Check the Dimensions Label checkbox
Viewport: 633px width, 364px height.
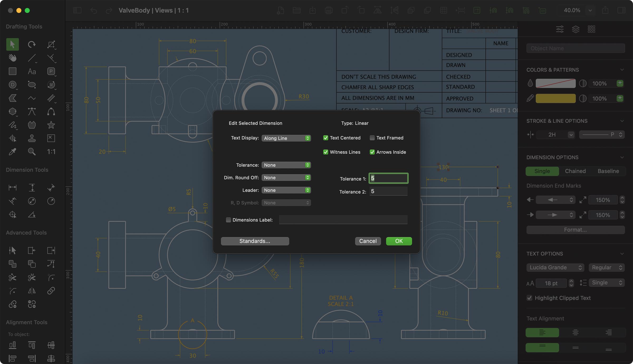tap(228, 220)
